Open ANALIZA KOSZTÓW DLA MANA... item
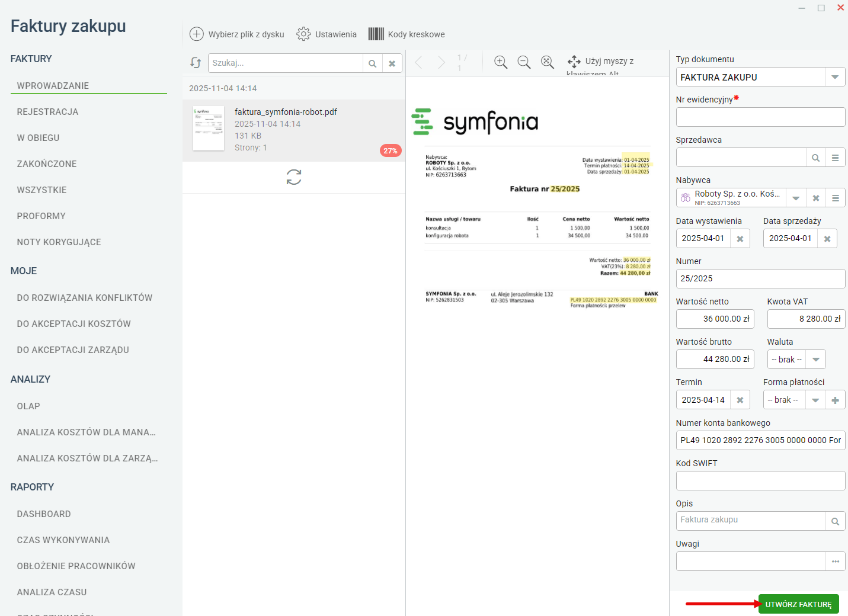 pyautogui.click(x=86, y=432)
